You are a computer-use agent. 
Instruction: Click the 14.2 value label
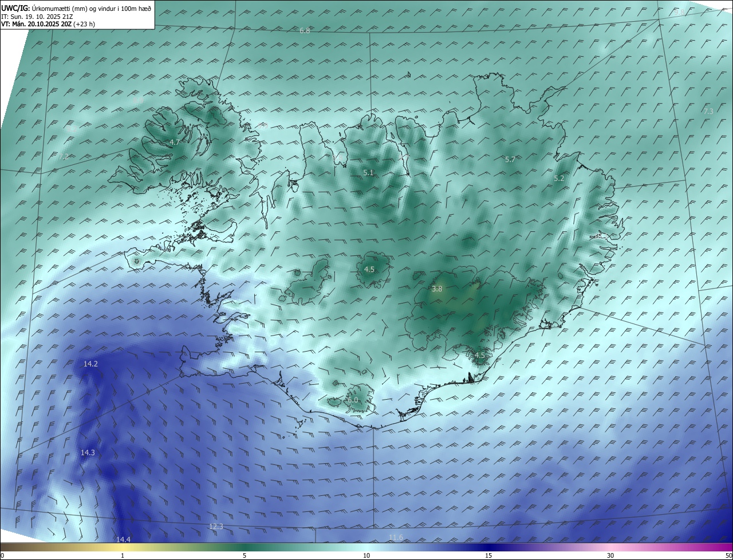click(90, 364)
